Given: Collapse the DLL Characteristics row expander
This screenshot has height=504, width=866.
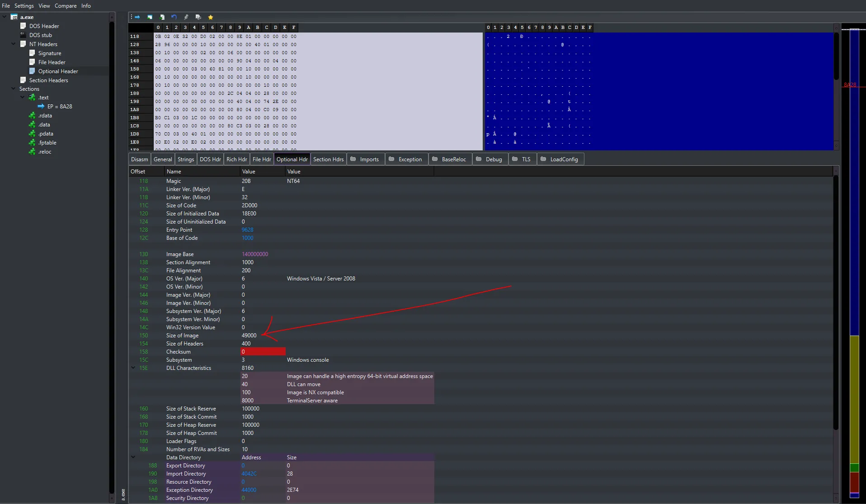Looking at the screenshot, I should tap(133, 368).
